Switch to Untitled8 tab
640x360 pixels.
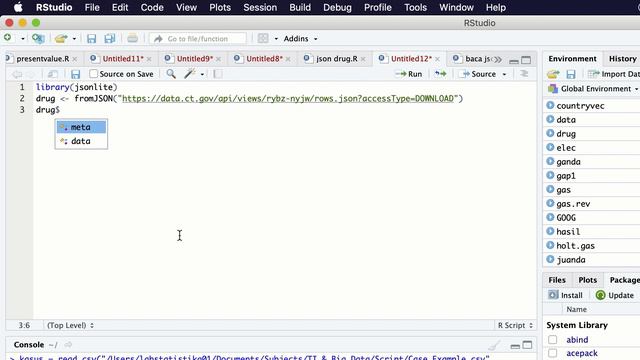tap(264, 59)
